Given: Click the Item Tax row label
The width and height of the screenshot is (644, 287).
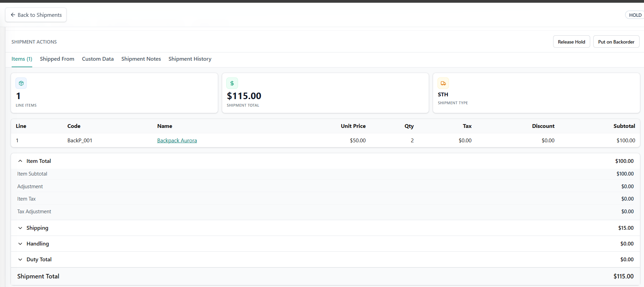Looking at the screenshot, I should (x=26, y=199).
